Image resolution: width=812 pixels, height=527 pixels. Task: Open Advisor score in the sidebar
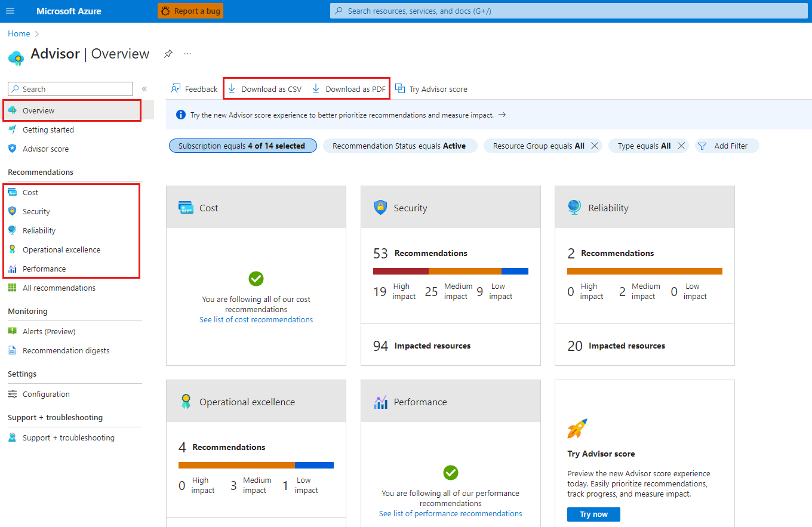[x=45, y=149]
